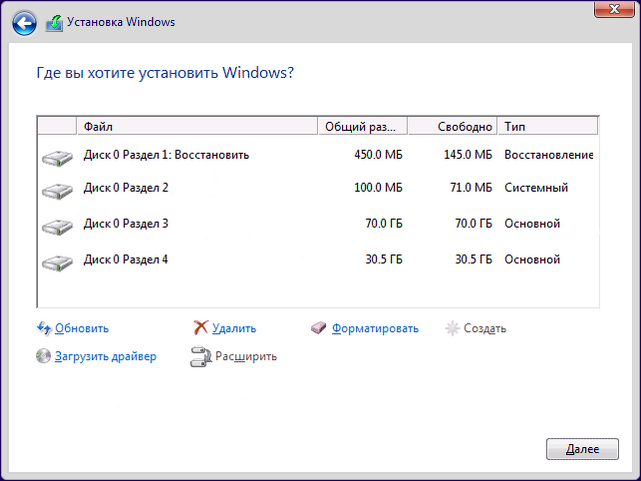This screenshot has height=481, width=641.
Task: Click the Windows Setup title icon
Action: pyautogui.click(x=56, y=21)
